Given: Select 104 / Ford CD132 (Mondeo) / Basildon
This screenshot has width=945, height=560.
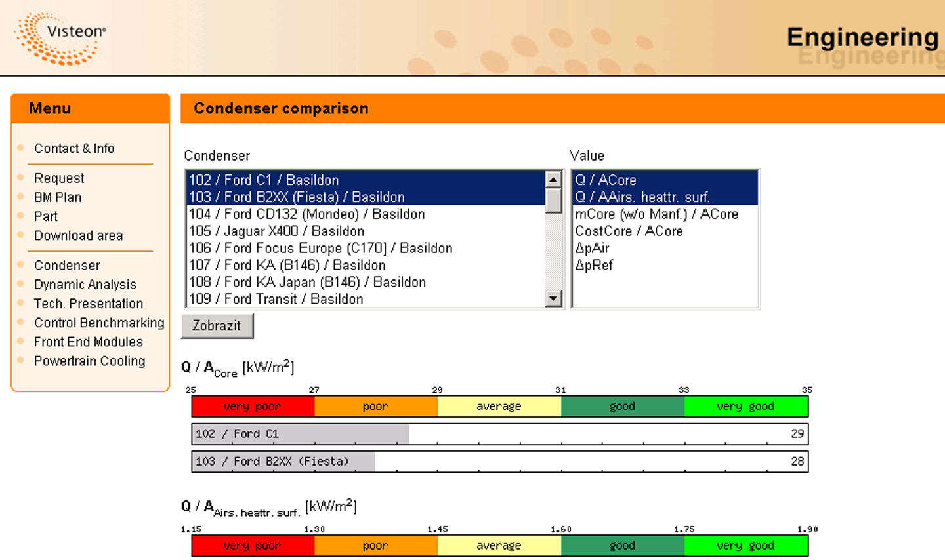Looking at the screenshot, I should coord(366,214).
